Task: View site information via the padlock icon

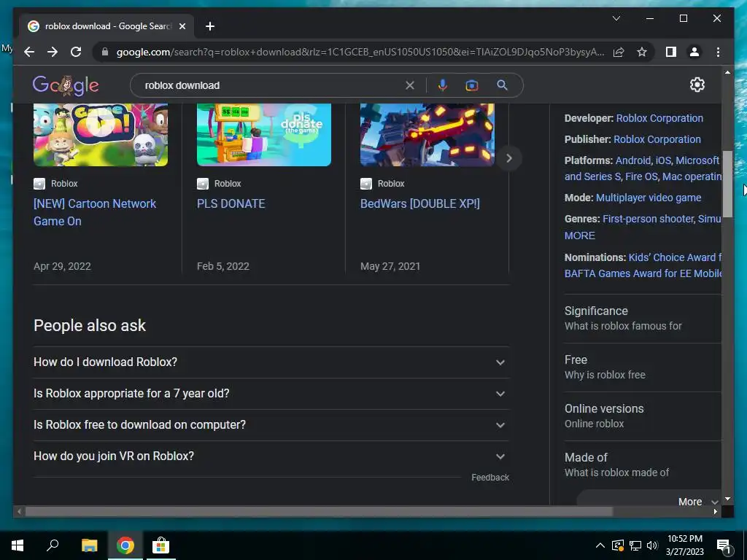Action: click(x=105, y=52)
